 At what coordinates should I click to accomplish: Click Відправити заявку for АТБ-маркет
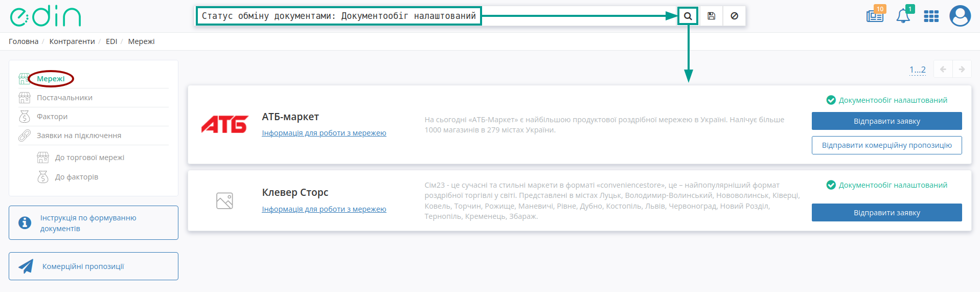886,121
